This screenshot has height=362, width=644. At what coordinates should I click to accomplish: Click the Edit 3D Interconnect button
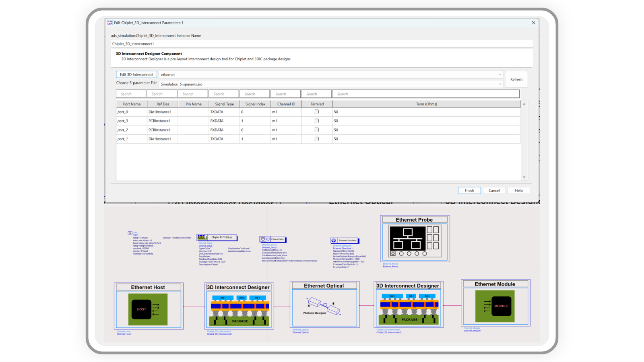[136, 74]
